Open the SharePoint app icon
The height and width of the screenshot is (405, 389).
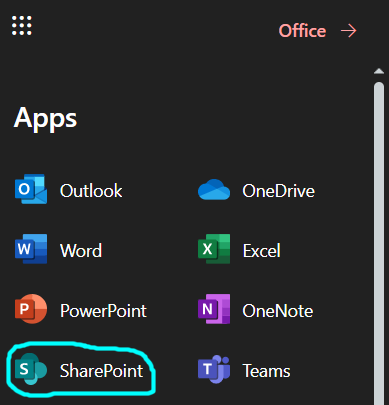click(x=31, y=369)
